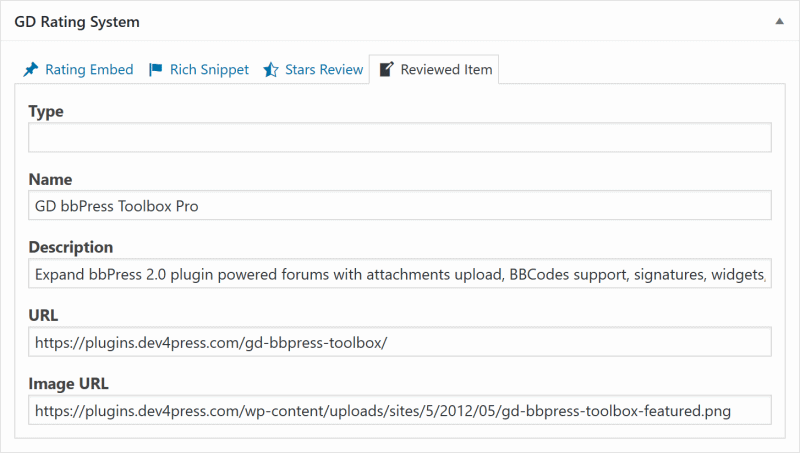Viewport: 800px width, 453px height.
Task: Focus the empty Type input field
Action: coord(400,137)
